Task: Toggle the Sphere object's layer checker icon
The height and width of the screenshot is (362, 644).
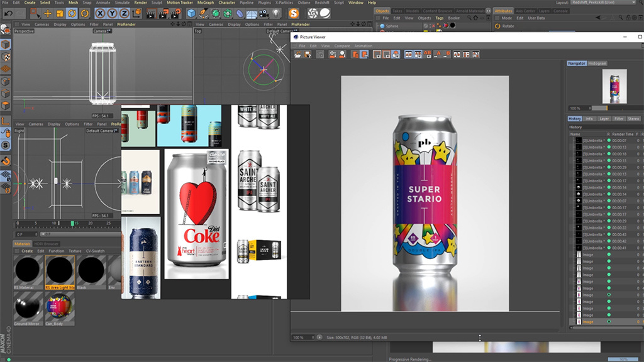Action: [426, 25]
